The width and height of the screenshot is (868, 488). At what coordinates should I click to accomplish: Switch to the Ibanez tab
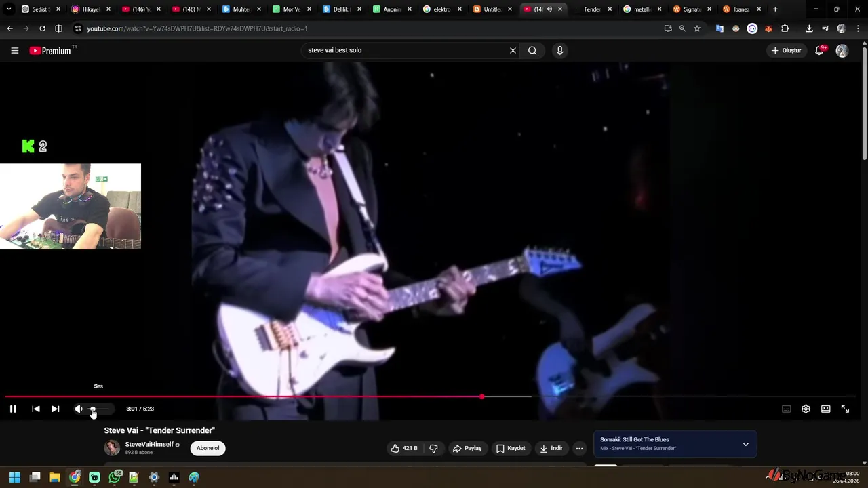pyautogui.click(x=741, y=9)
